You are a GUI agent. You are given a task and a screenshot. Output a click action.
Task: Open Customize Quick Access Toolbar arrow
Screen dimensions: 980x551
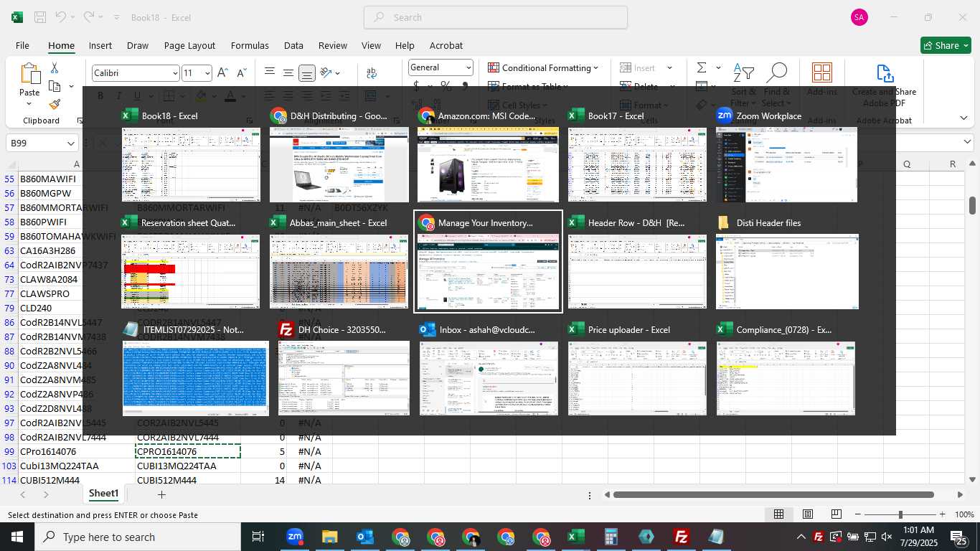click(117, 17)
